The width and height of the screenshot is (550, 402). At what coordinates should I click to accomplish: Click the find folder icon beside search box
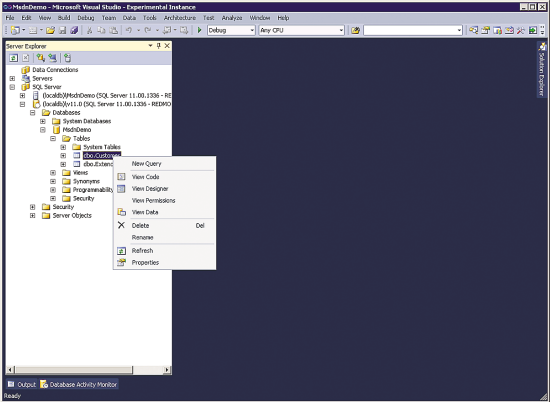355,31
